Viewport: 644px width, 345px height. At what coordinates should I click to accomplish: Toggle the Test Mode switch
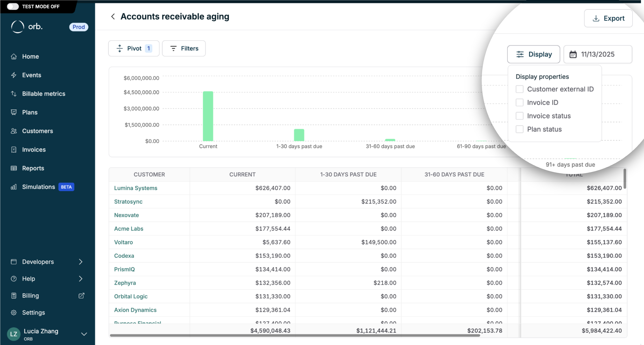pos(13,6)
